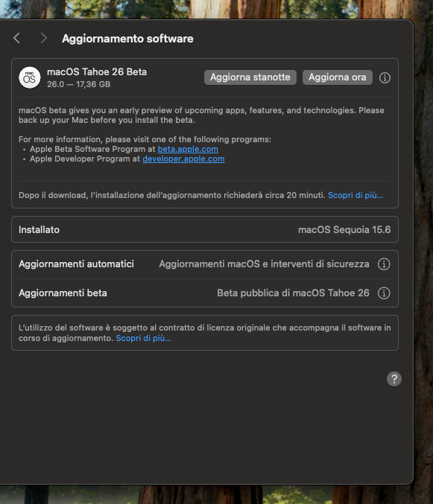Screen dimensions: 433x504
Task: Open Aggiornamenti beta info icon
Action: tap(384, 293)
